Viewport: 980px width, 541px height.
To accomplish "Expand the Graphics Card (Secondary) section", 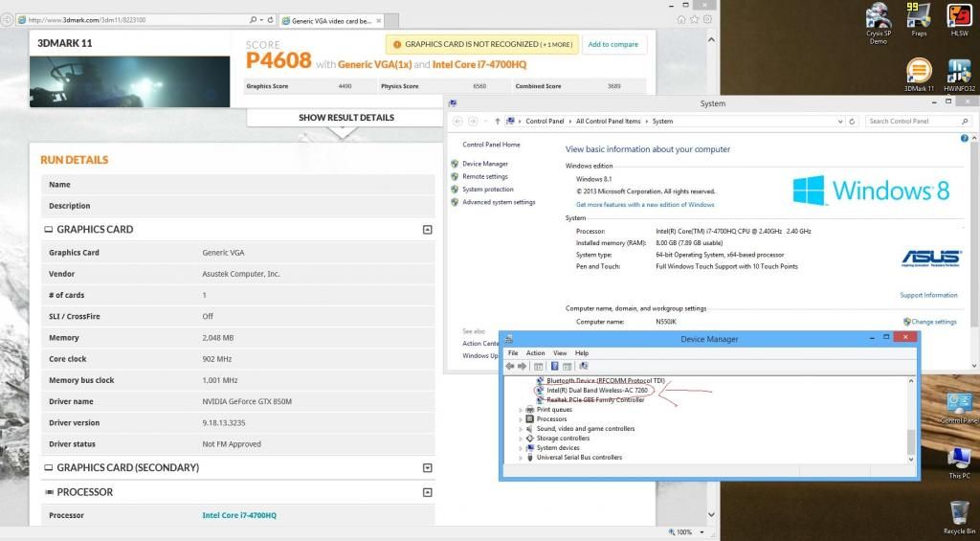I will [427, 468].
